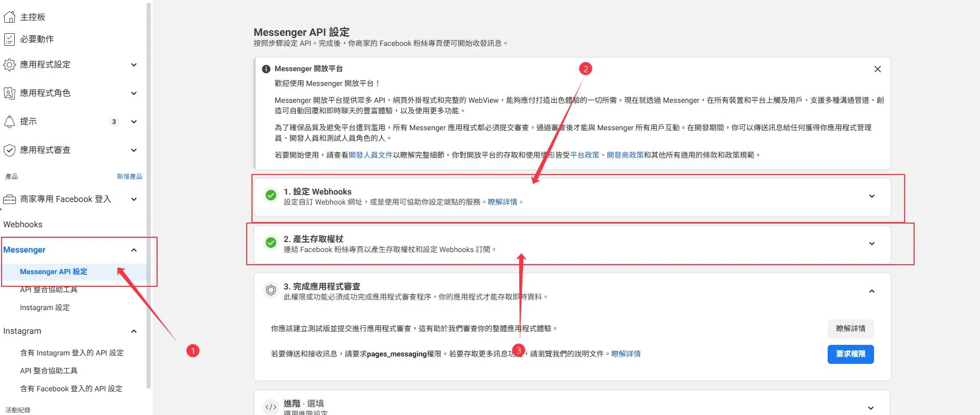Open API 整合協助工具 under Messenger
Image resolution: width=980 pixels, height=415 pixels.
point(48,289)
